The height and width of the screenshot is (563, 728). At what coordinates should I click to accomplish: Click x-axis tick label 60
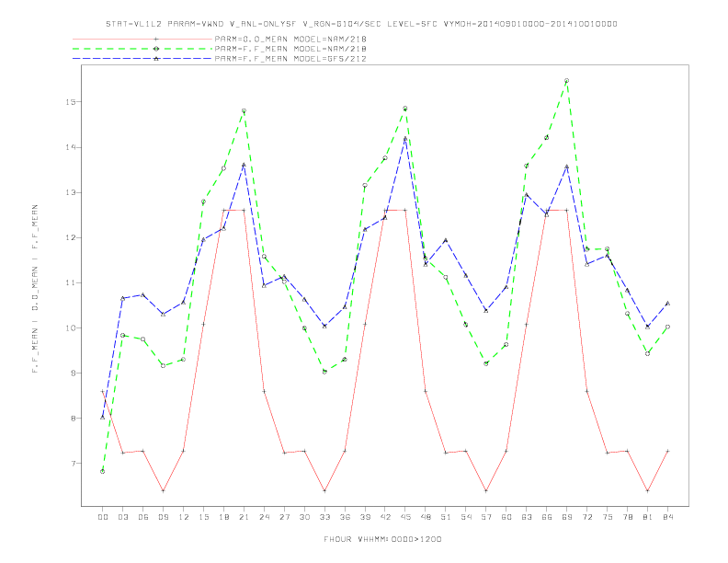[x=506, y=517]
